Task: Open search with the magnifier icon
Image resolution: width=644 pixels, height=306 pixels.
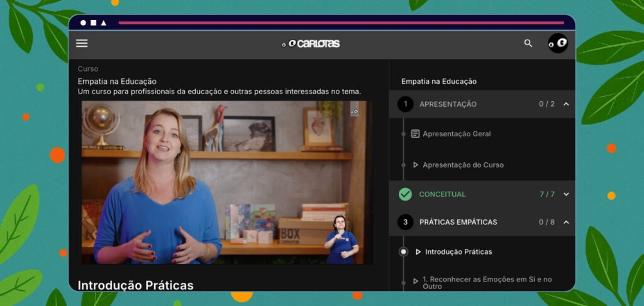Action: 528,43
